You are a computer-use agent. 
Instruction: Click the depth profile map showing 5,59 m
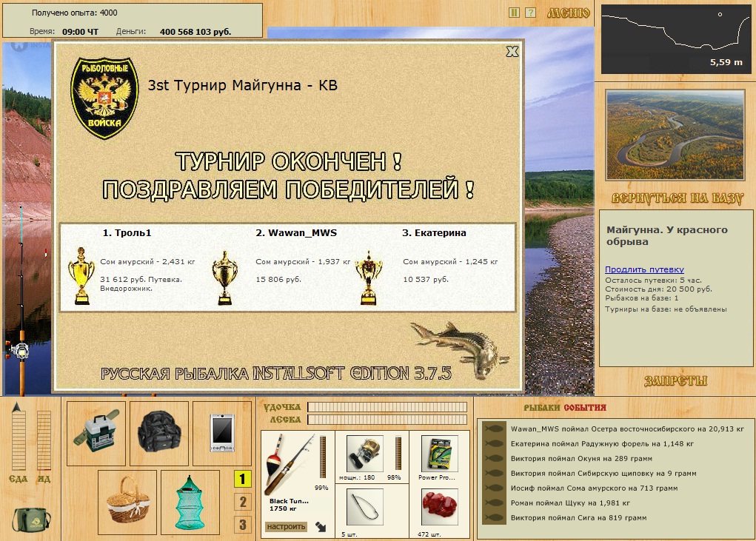point(675,39)
